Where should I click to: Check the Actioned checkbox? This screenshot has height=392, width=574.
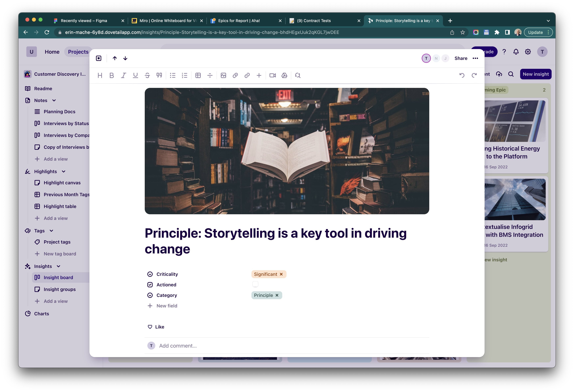pos(255,284)
